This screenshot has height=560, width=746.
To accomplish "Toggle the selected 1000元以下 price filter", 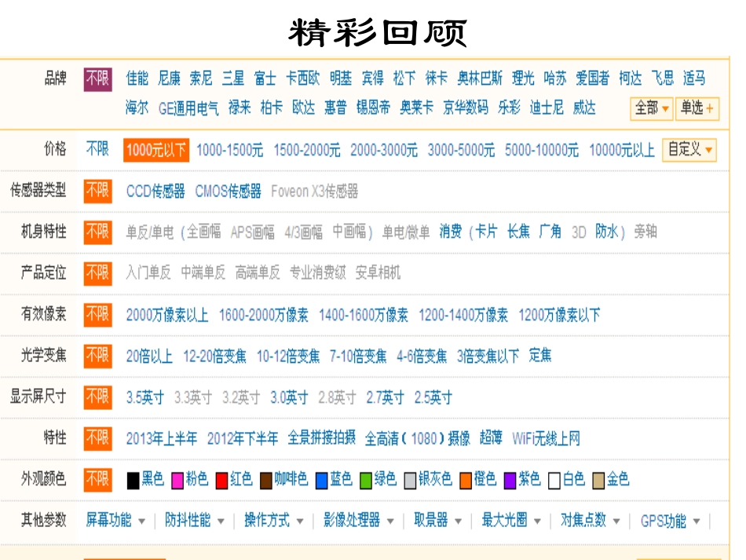I will click(156, 150).
